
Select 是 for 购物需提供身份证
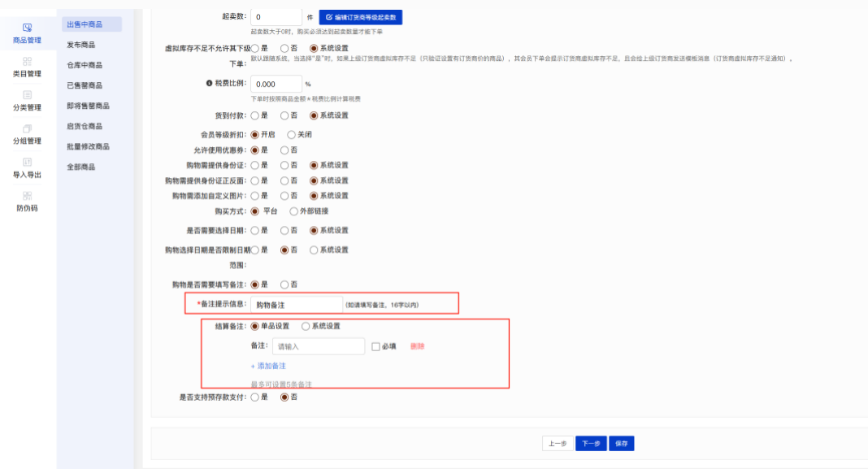pyautogui.click(x=254, y=165)
